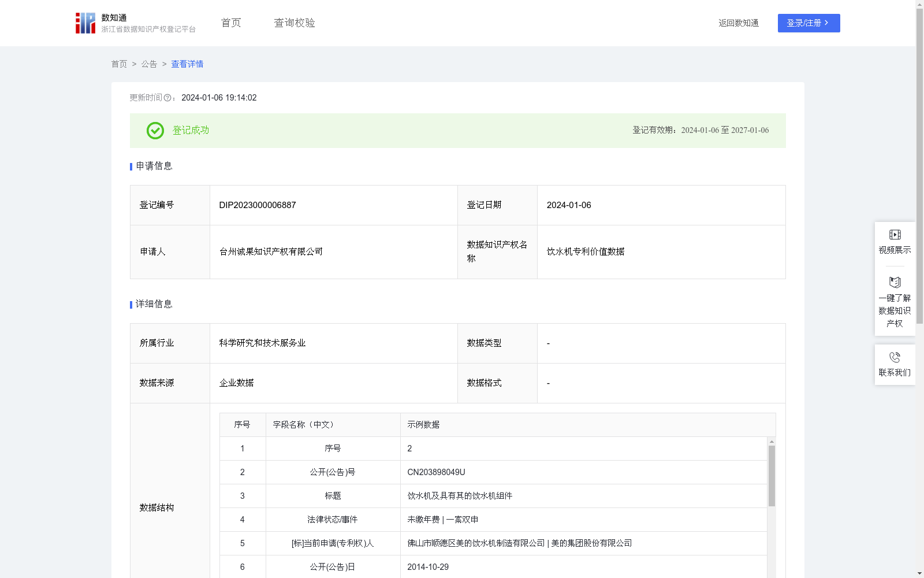The image size is (924, 578).
Task: Open the 视频展示 video icon
Action: click(x=895, y=235)
